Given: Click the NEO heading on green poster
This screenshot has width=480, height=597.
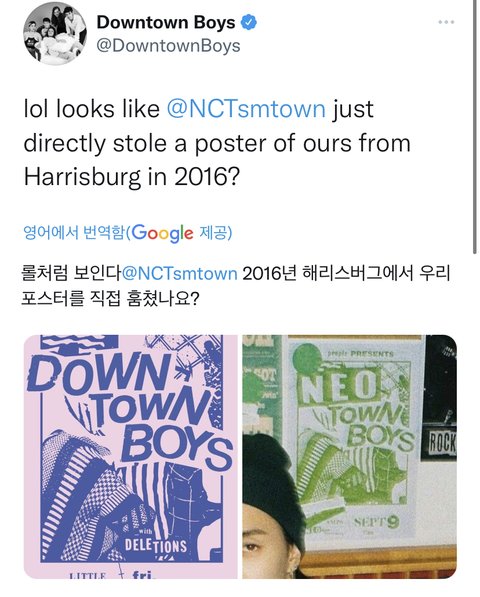Looking at the screenshot, I should pyautogui.click(x=340, y=388).
